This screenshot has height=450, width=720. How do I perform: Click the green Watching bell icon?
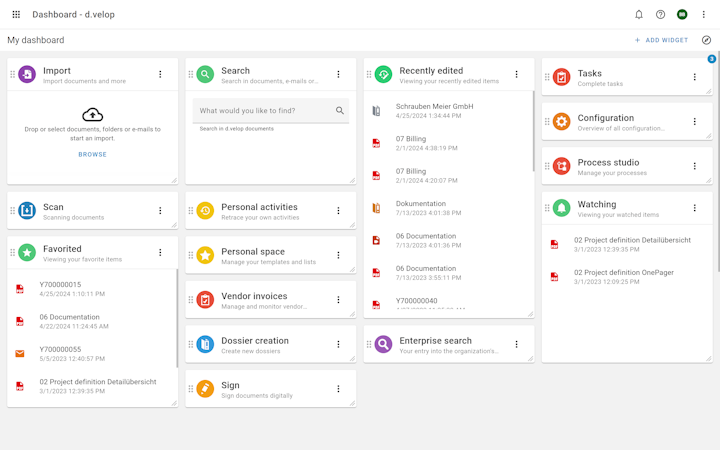point(562,208)
